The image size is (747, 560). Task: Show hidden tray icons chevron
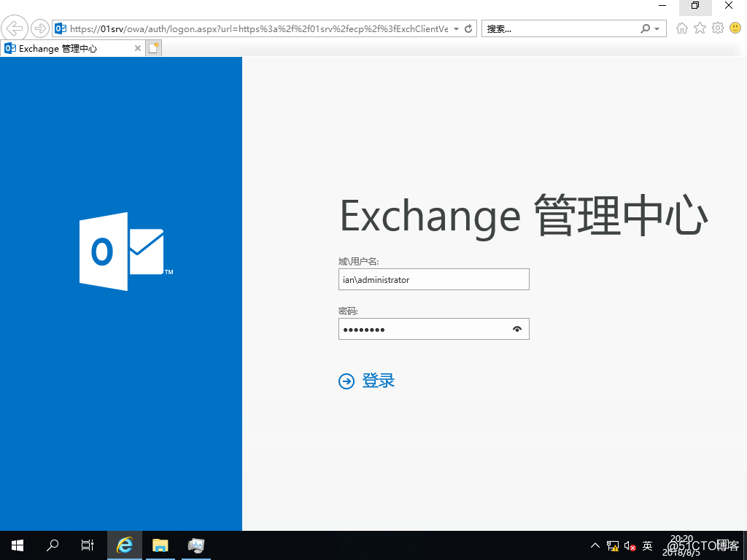coord(595,545)
